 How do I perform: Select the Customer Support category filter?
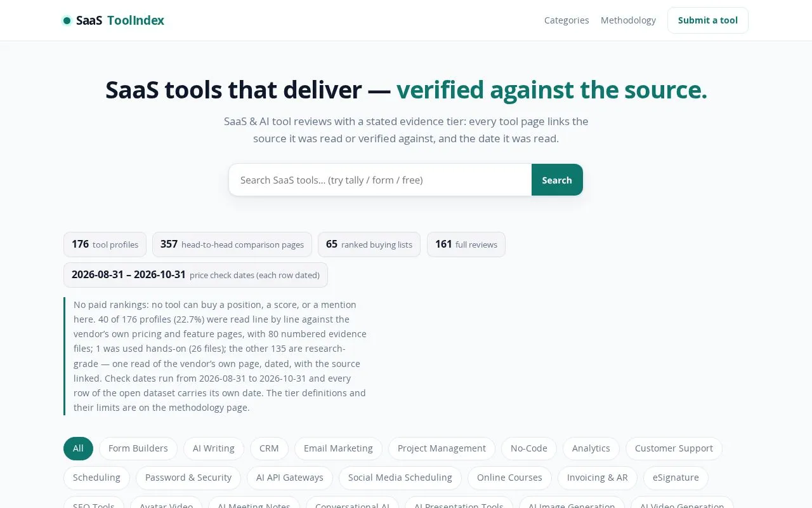point(674,448)
